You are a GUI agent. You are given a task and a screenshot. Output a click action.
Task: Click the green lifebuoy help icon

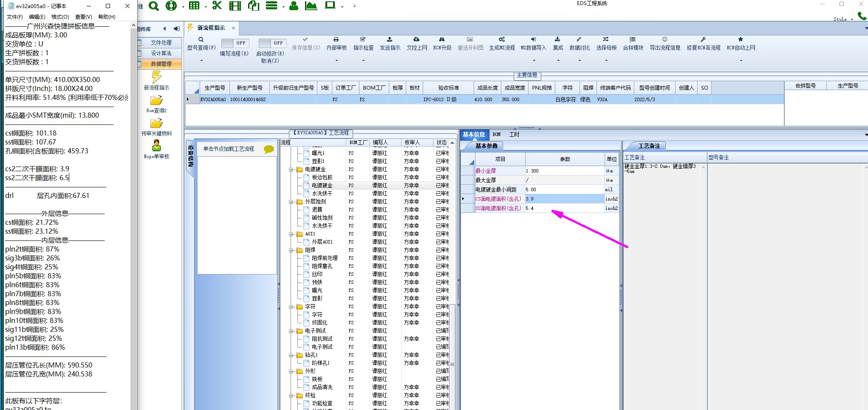pyautogui.click(x=171, y=6)
